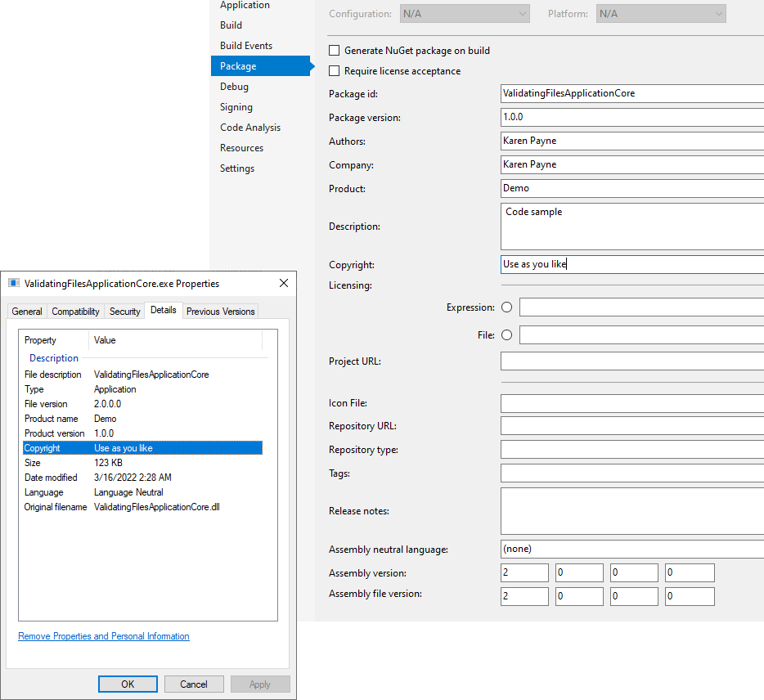Open Security tab in Properties dialog
764x700 pixels.
pyautogui.click(x=124, y=312)
